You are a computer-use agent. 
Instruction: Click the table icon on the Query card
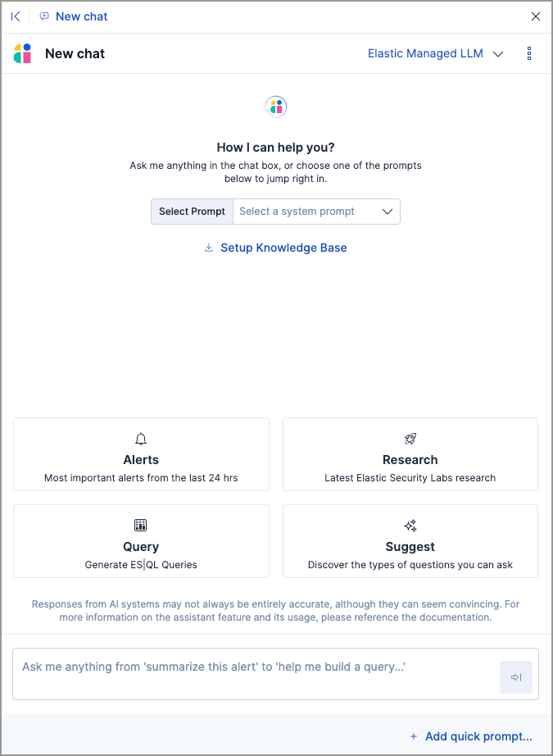point(141,526)
